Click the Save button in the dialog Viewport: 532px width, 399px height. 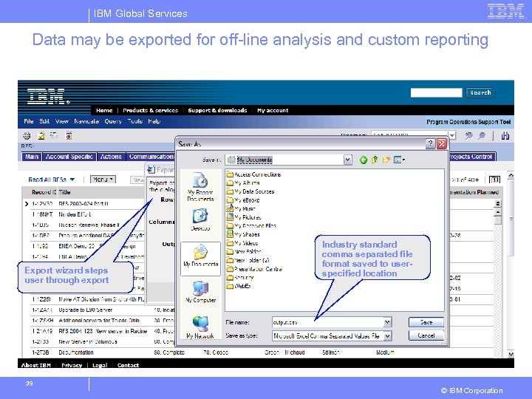point(426,322)
